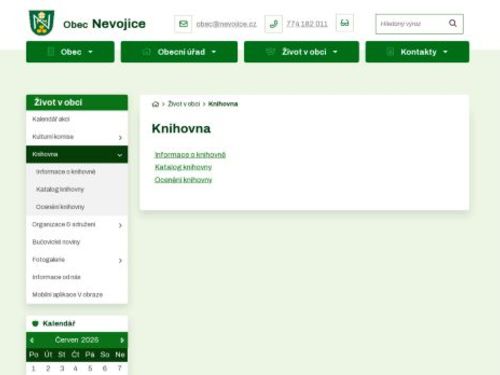Viewport: 500px width, 375px height.
Task: Click the email envelope icon
Action: point(183,24)
